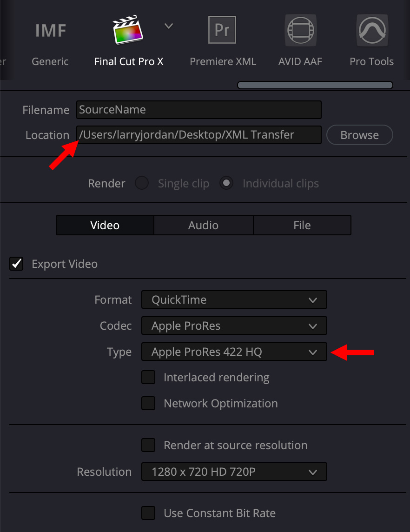The image size is (410, 532).
Task: Enable Render at source resolution
Action: coord(148,445)
